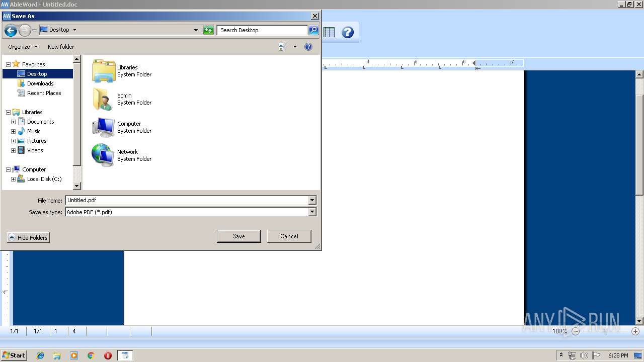The width and height of the screenshot is (644, 362).
Task: Click the search magnifier icon
Action: pos(313,30)
